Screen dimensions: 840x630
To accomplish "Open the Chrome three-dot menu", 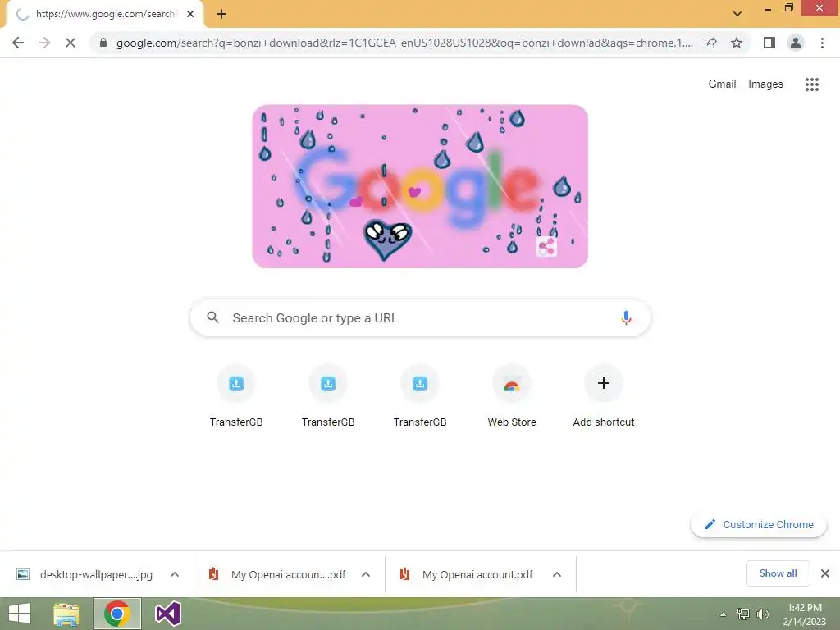I will click(822, 43).
